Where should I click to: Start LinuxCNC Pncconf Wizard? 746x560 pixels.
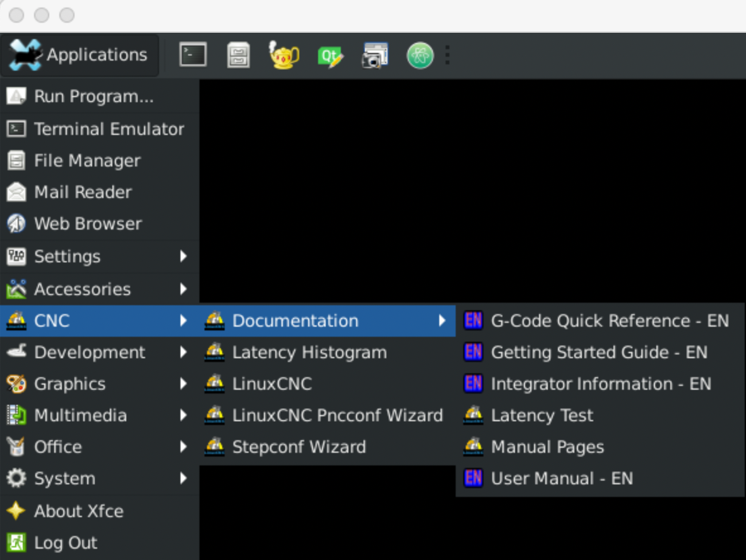point(328,416)
